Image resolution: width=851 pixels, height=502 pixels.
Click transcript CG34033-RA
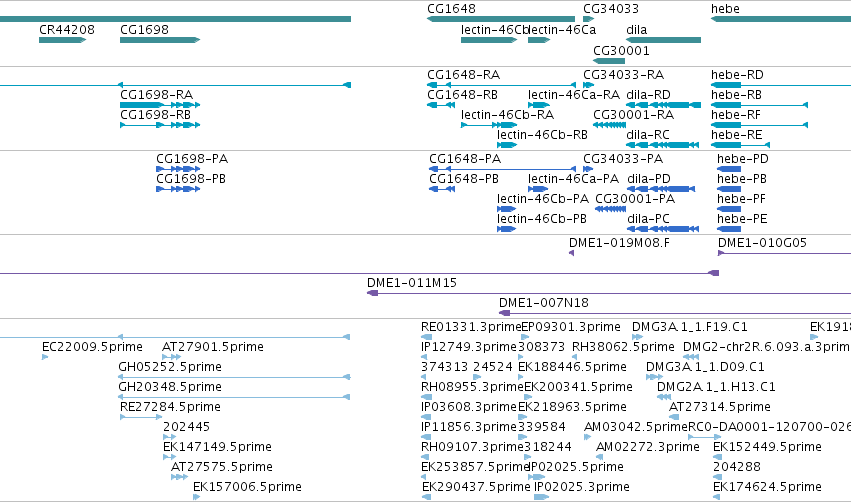[x=588, y=85]
